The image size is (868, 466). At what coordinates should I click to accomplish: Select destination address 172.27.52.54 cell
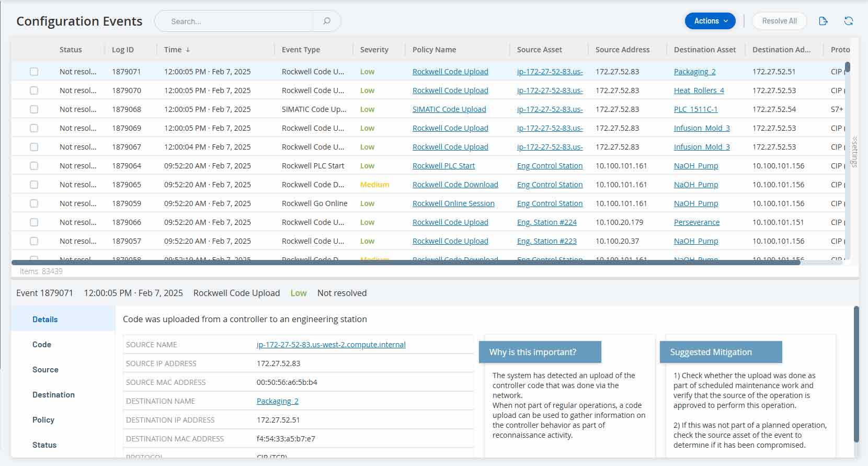(x=774, y=109)
